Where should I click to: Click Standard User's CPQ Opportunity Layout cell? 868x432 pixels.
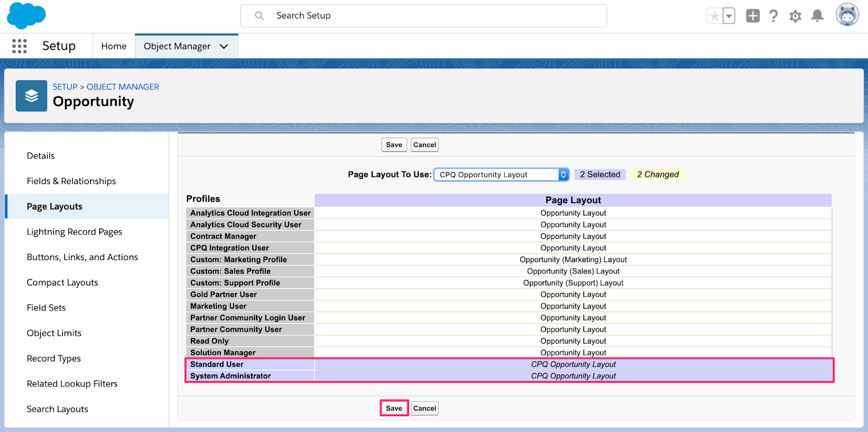tap(573, 365)
